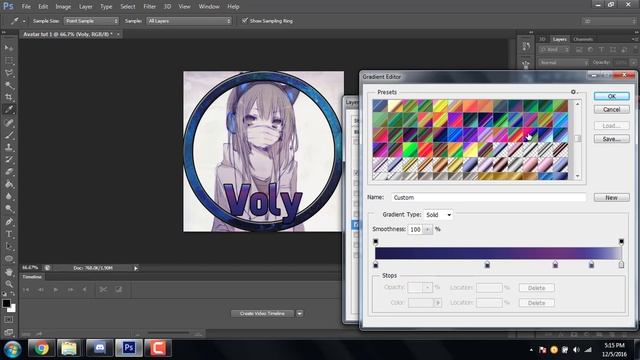Click the gradient Name input field
The width and height of the screenshot is (640, 360).
(489, 198)
